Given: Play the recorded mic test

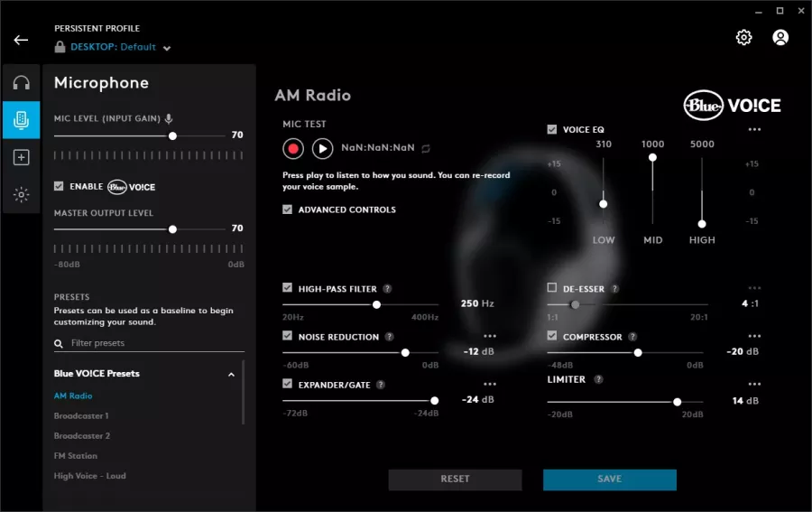Looking at the screenshot, I should point(322,149).
